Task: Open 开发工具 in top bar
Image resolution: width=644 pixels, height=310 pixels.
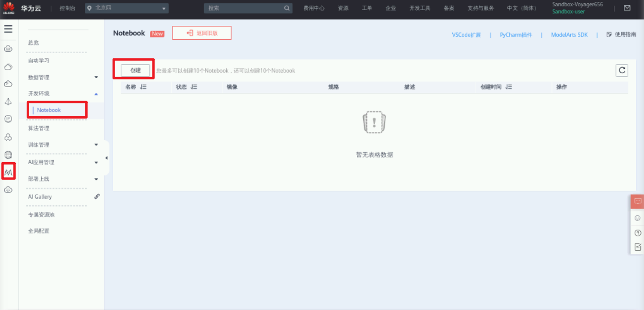Action: 420,8
